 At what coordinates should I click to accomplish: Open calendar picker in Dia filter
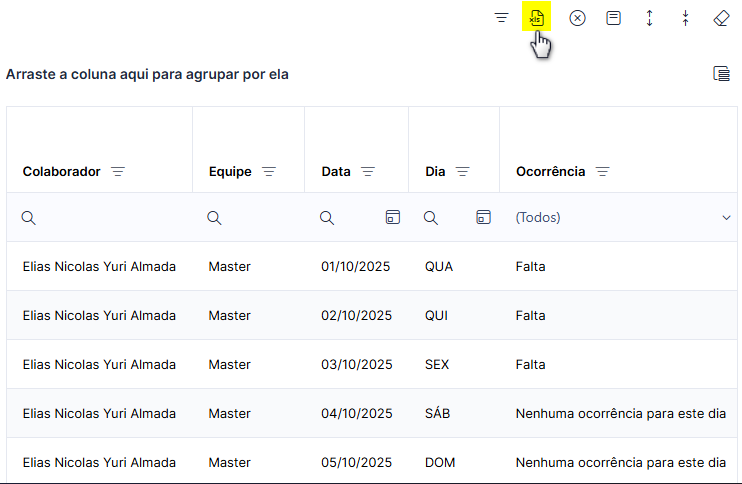click(x=483, y=217)
